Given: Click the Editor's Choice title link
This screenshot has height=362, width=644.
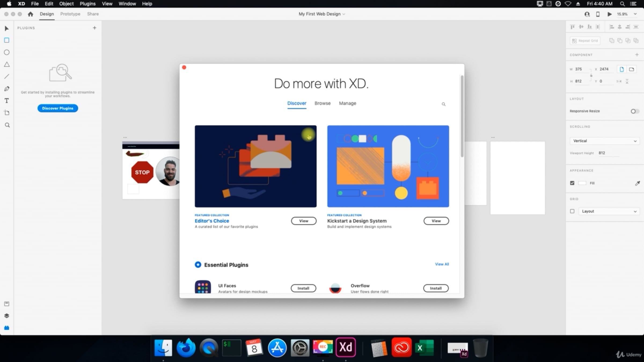Looking at the screenshot, I should [212, 221].
